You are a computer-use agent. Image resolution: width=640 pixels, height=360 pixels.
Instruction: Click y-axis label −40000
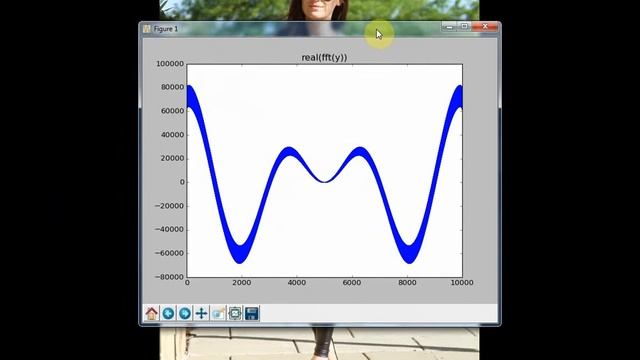[x=169, y=229]
